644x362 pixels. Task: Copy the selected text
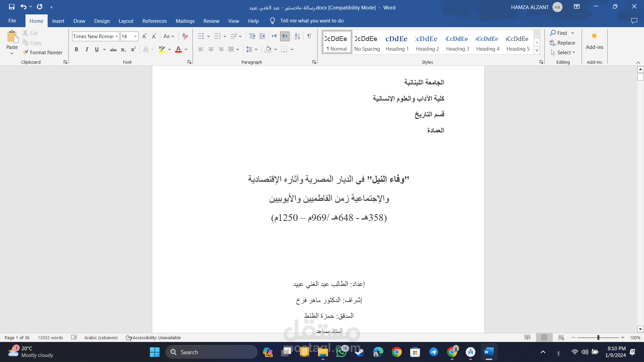point(32,43)
